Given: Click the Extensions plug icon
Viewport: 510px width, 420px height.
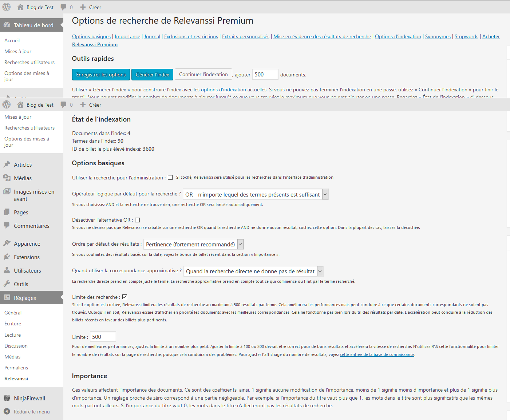Looking at the screenshot, I should [7, 257].
